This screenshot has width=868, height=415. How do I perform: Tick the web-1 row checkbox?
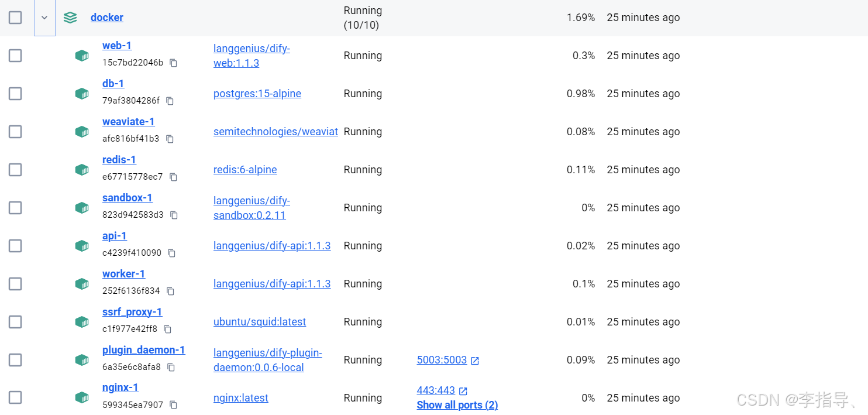pos(15,56)
